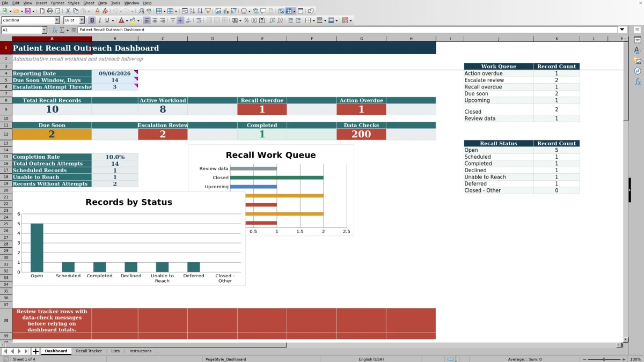This screenshot has height=362, width=644.
Task: Open the Format menu
Action: [57, 3]
